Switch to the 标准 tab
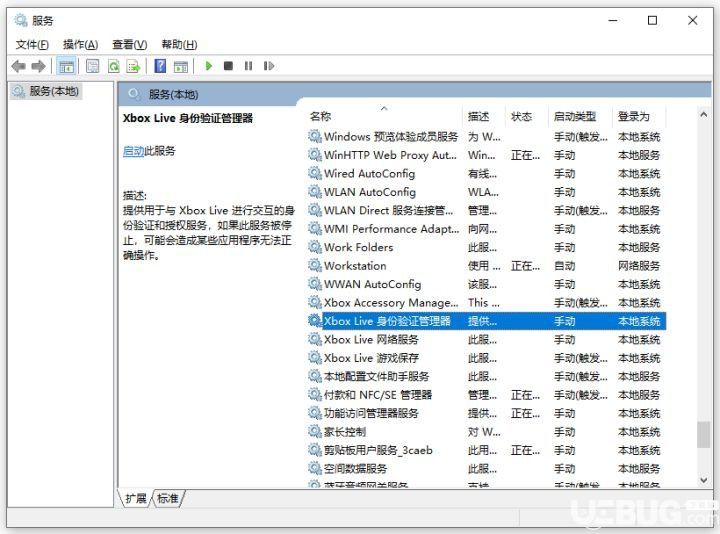 [x=168, y=499]
